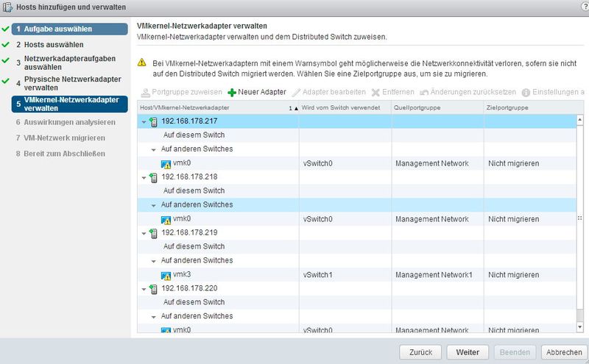
Task: Collapse Auf anderen Switches under 192.168.178.217
Action: (153, 150)
